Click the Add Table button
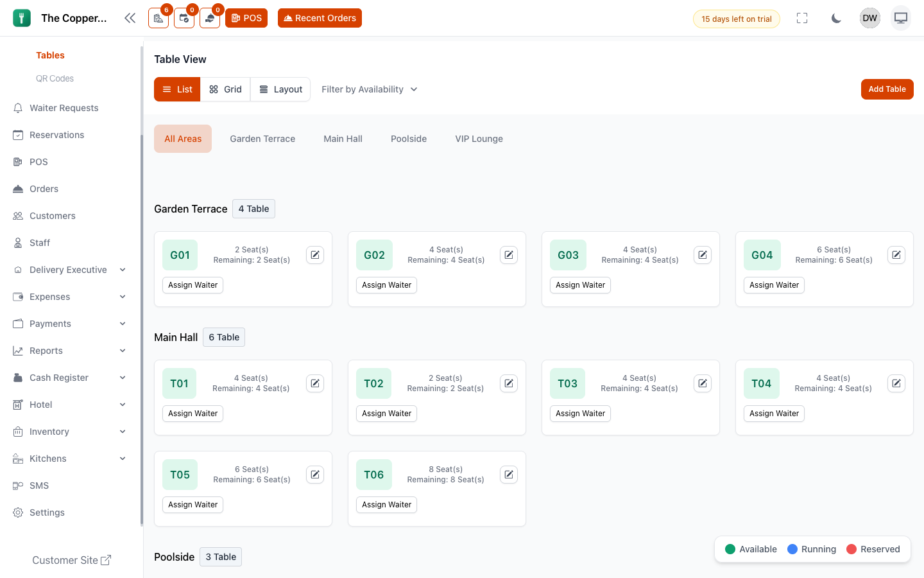Viewport: 924px width, 578px height. (887, 89)
